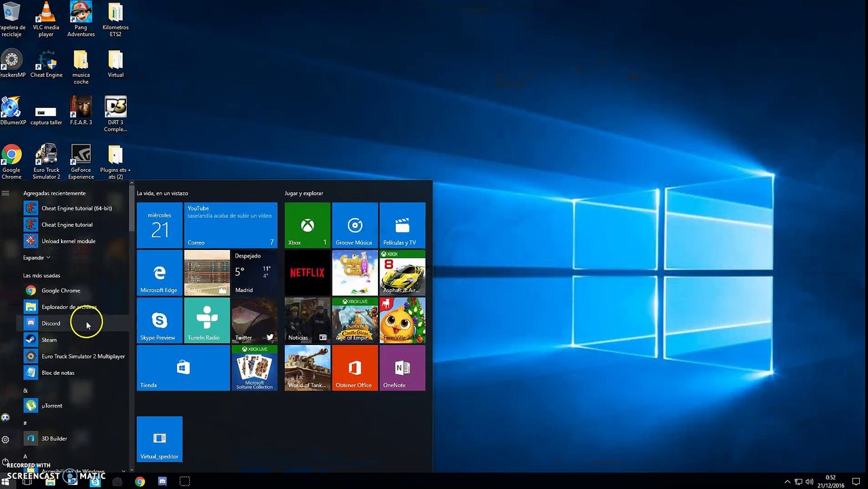Open Explorador de archivos in Start menu

click(75, 307)
